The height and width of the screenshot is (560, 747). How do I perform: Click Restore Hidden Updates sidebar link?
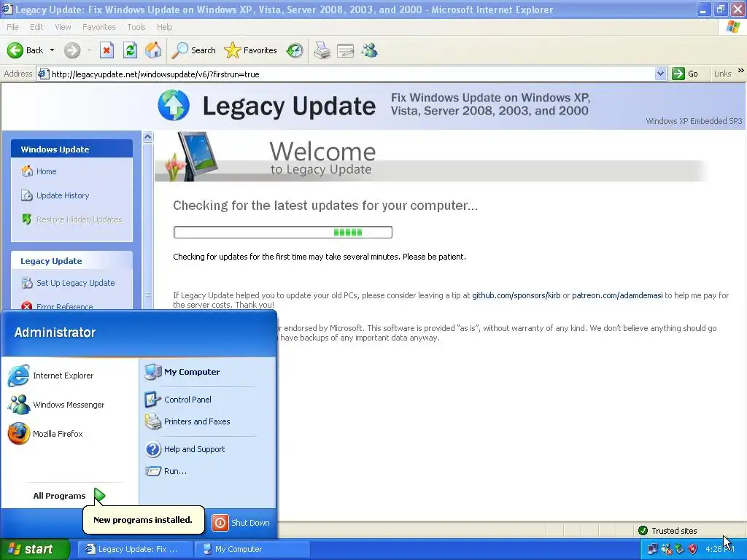coord(72,219)
